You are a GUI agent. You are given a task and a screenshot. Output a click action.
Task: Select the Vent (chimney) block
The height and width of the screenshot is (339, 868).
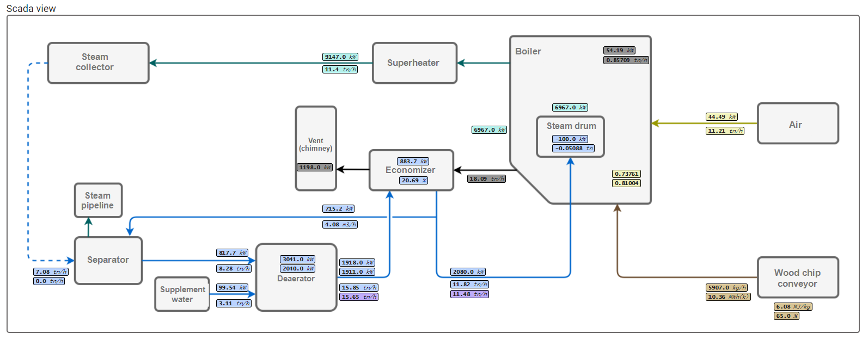316,144
